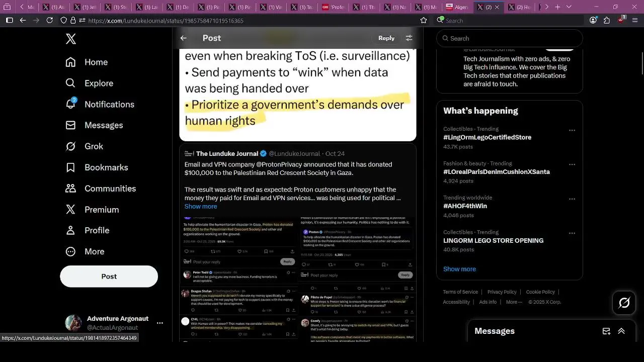Open Bookmarks icon in sidebar

[x=71, y=167]
